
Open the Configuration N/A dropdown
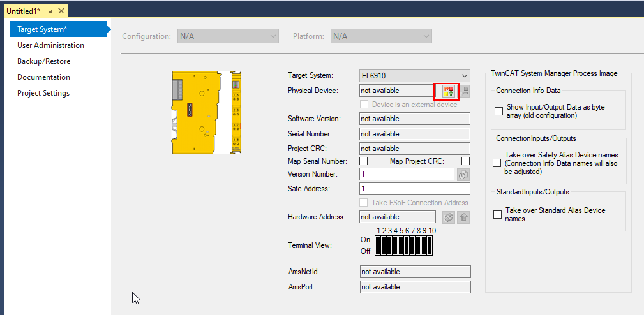(228, 36)
